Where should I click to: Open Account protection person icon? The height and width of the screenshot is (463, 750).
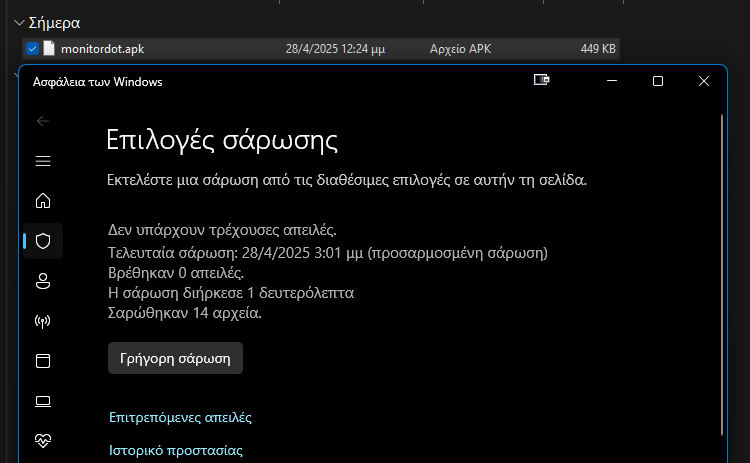[x=42, y=282]
